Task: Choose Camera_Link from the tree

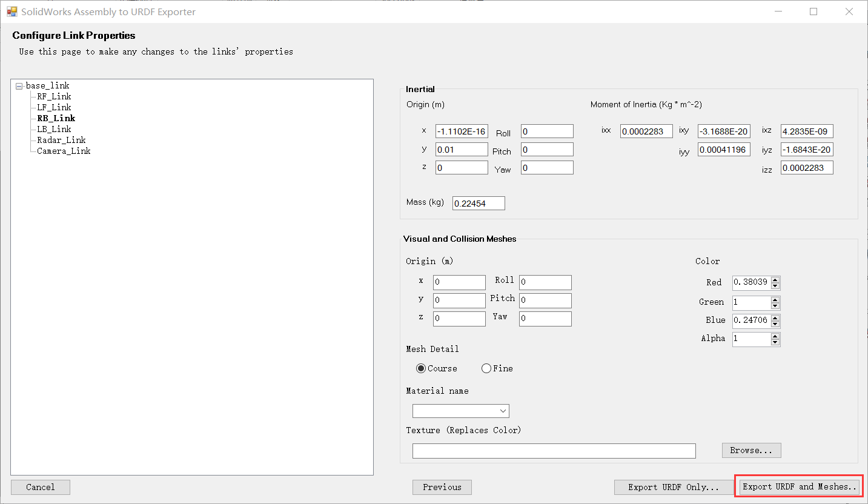Action: click(x=64, y=151)
